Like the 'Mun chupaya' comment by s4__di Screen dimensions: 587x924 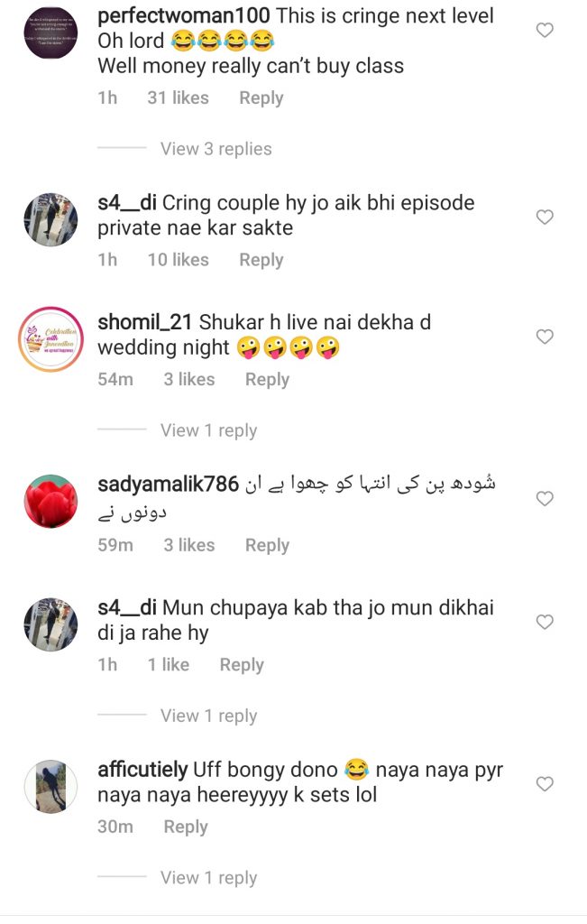[x=545, y=622]
